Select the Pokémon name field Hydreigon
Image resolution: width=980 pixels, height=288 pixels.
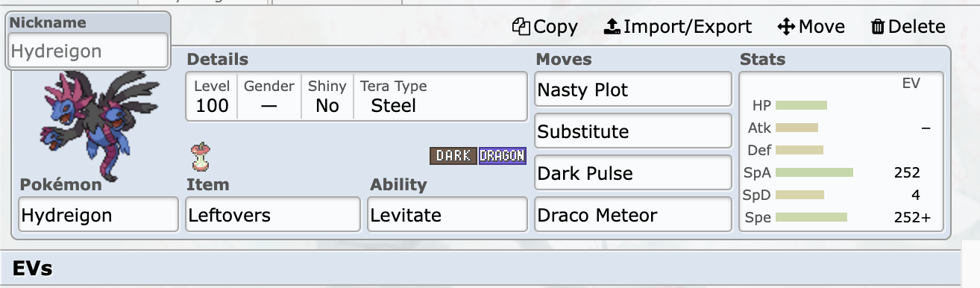point(98,215)
